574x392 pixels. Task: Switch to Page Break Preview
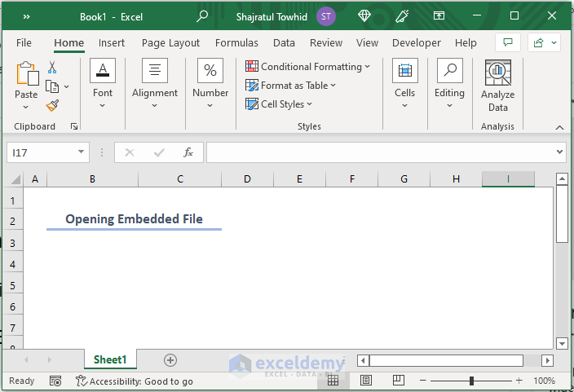click(x=398, y=381)
